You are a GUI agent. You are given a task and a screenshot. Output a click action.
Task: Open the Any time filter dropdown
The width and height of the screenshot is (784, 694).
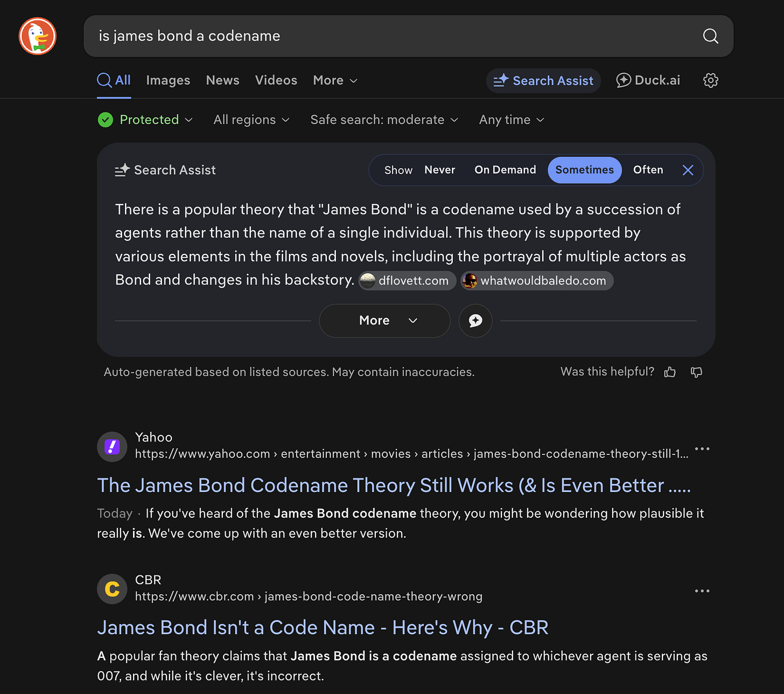pos(512,120)
